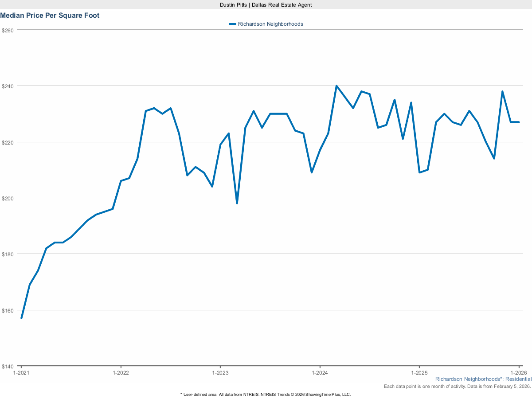The width and height of the screenshot is (532, 399).
Task: Select the sharp dip near 1-2023
Action: [238, 203]
